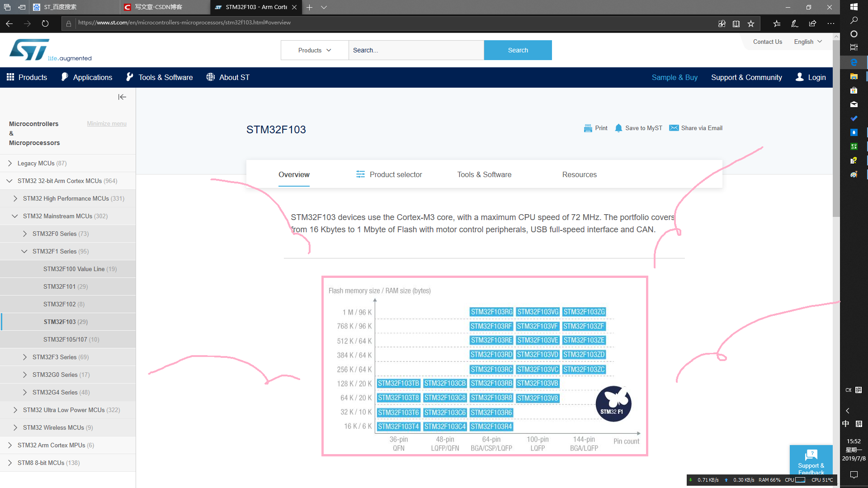This screenshot has height=488, width=868.
Task: Open the English language dropdown
Action: coord(808,42)
